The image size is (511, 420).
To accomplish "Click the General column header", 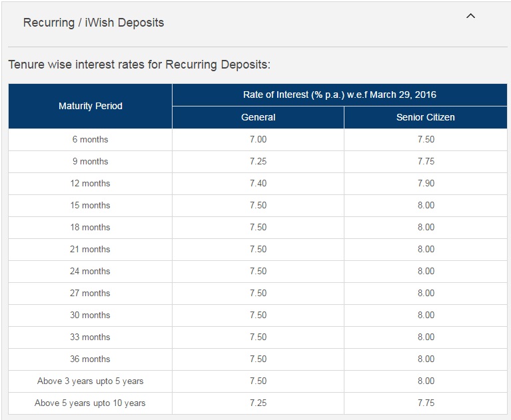I will click(x=258, y=117).
